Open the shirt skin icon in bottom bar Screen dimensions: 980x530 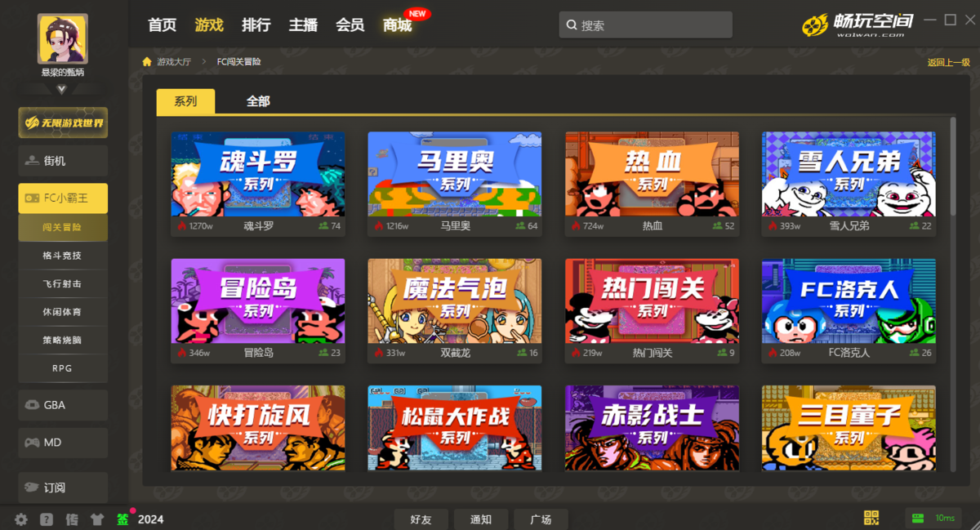pyautogui.click(x=97, y=519)
